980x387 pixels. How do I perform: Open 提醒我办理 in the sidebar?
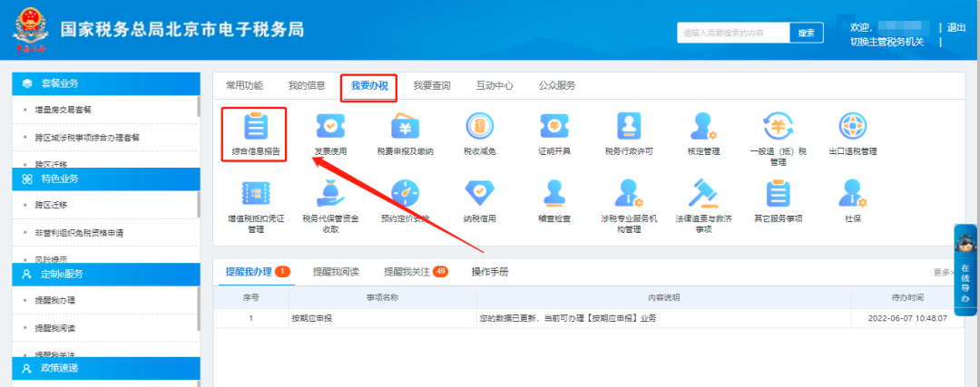click(x=55, y=300)
